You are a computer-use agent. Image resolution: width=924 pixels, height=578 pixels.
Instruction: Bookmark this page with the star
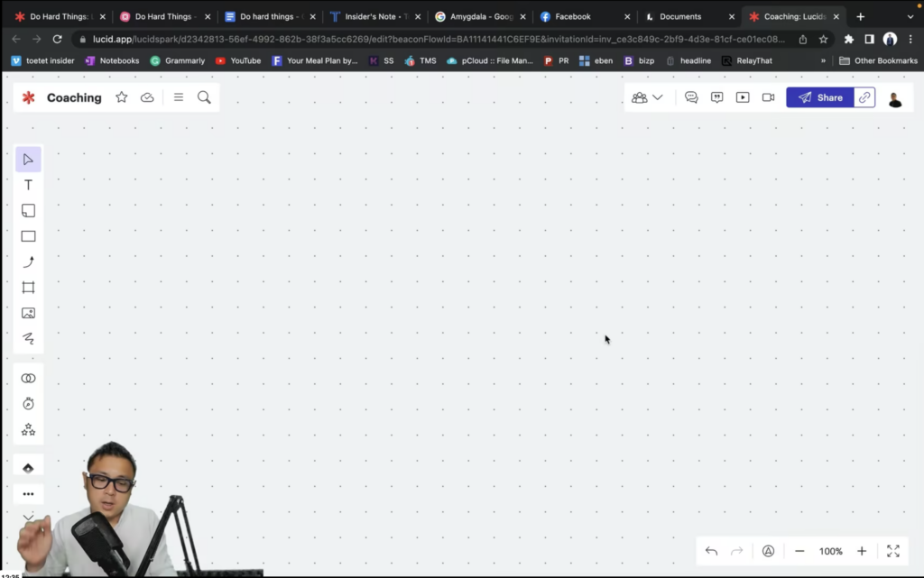coord(823,39)
